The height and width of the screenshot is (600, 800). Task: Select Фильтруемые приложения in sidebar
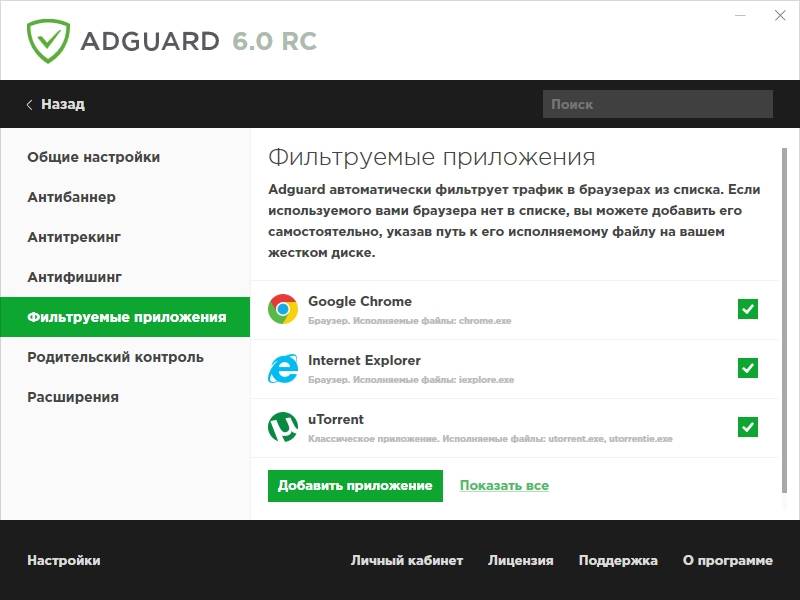[125, 317]
